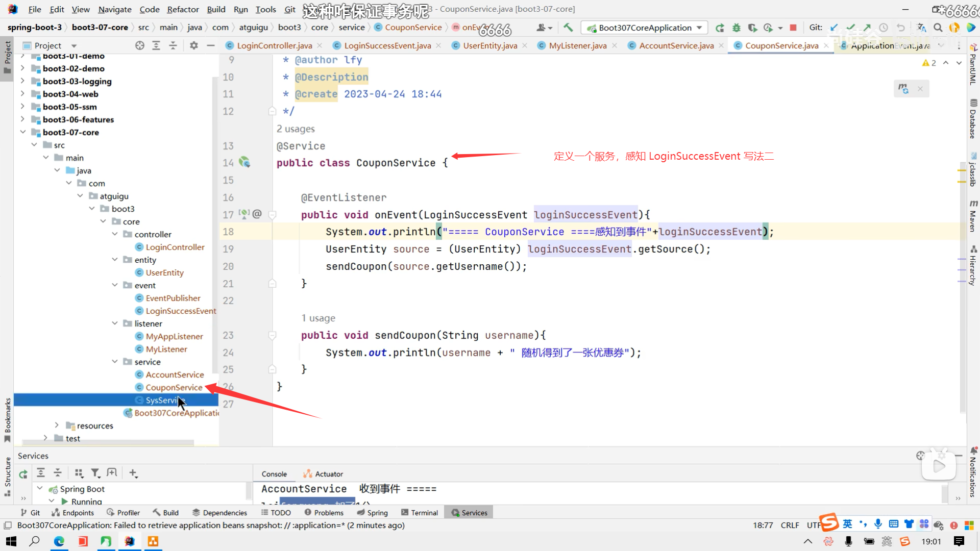This screenshot has height=551, width=980.
Task: Click the Git commit checkmark icon
Action: pos(850,28)
